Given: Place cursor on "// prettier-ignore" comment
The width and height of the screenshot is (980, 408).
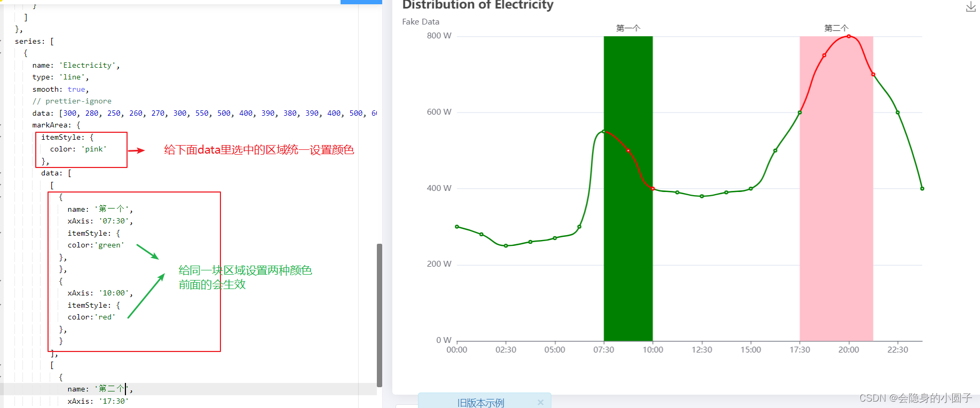Looking at the screenshot, I should 72,101.
